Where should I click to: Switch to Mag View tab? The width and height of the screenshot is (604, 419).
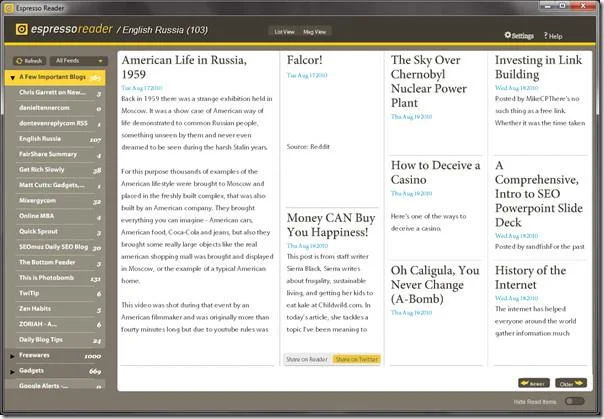pyautogui.click(x=314, y=32)
